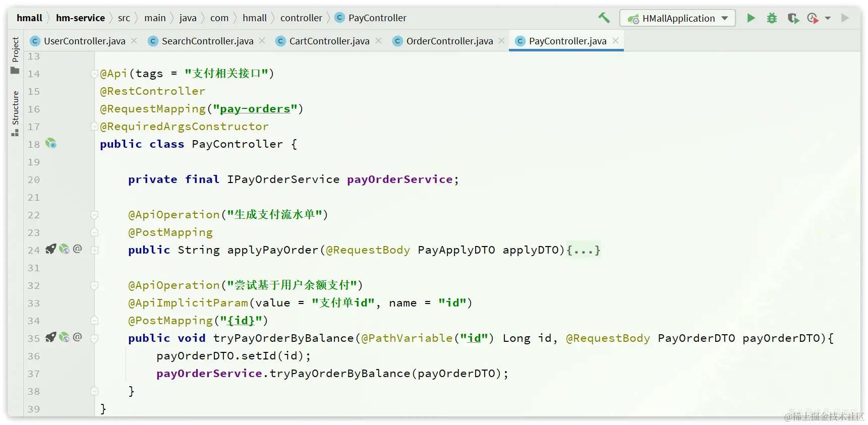The height and width of the screenshot is (425, 868).
Task: Click the payOrderService field reference on line 37
Action: (209, 374)
